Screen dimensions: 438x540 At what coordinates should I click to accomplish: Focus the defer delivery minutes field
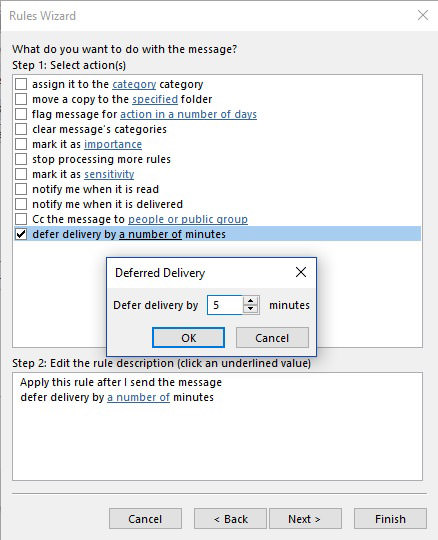pos(225,305)
